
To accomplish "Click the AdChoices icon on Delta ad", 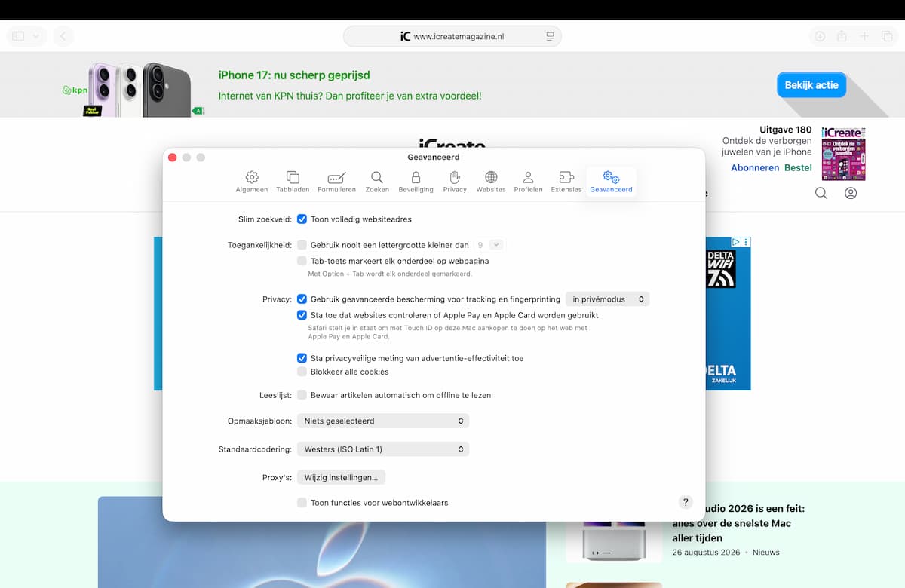I will tap(737, 242).
